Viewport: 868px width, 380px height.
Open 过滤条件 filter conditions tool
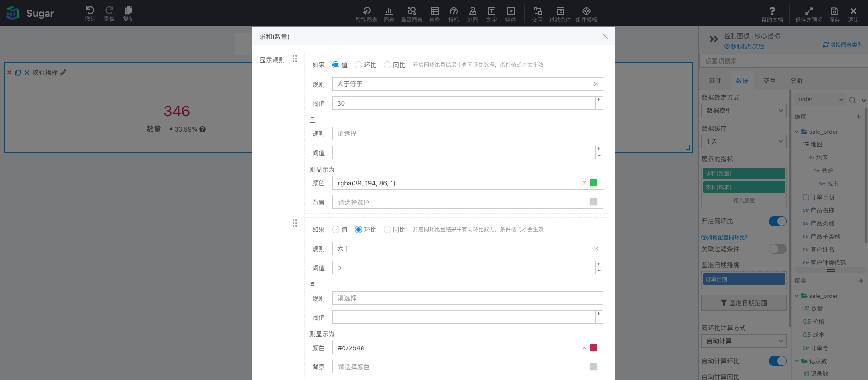(560, 14)
